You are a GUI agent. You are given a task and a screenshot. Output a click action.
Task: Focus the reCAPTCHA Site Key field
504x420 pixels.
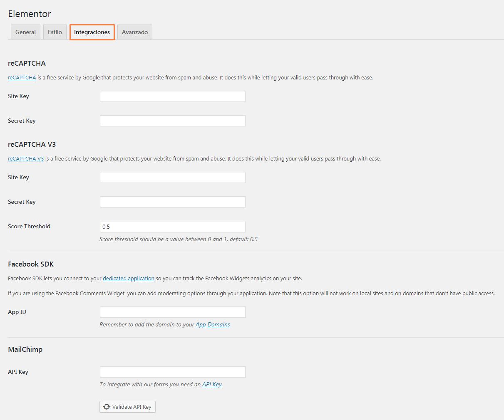[173, 96]
